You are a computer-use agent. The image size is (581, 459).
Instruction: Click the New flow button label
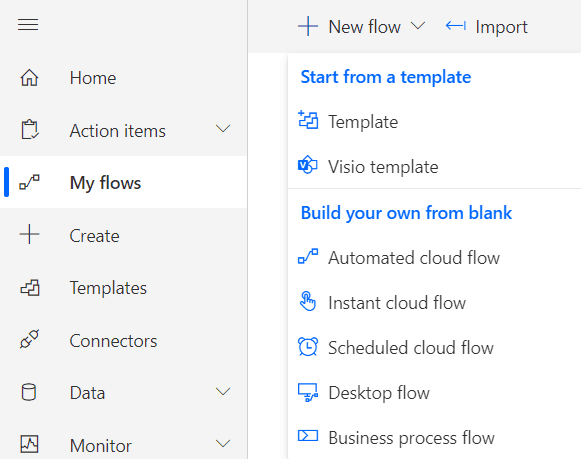click(x=365, y=27)
